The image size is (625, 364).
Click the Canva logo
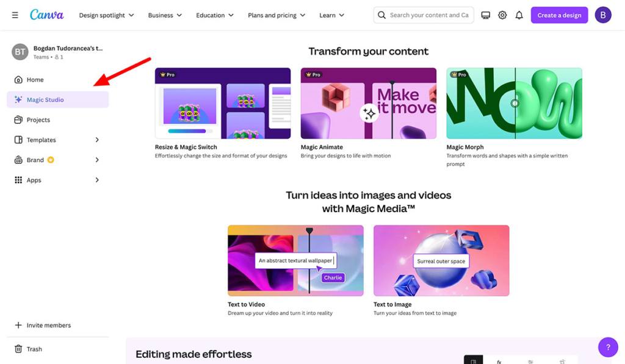(47, 15)
